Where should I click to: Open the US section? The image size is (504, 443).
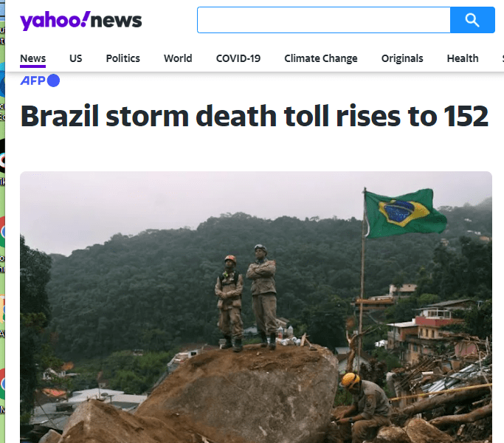point(76,58)
